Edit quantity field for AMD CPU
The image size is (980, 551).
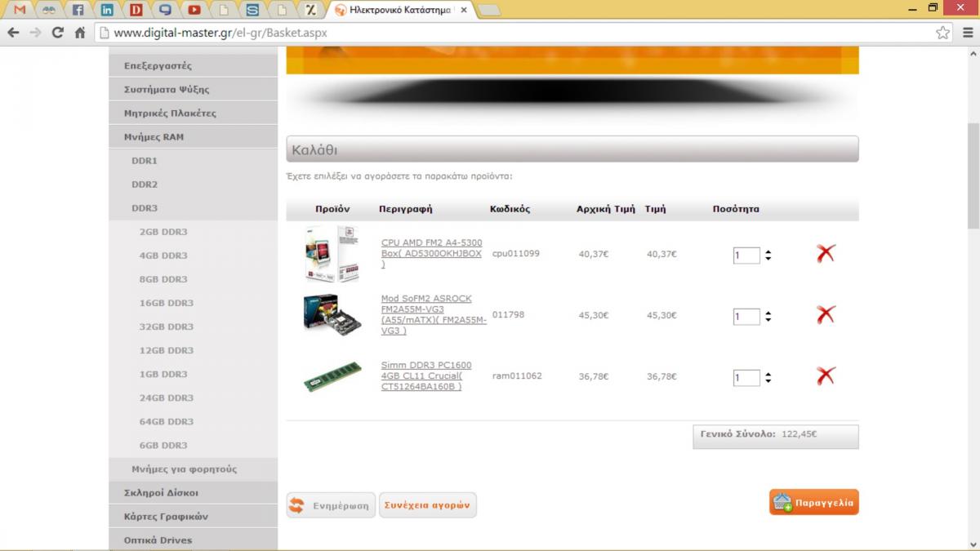(746, 256)
